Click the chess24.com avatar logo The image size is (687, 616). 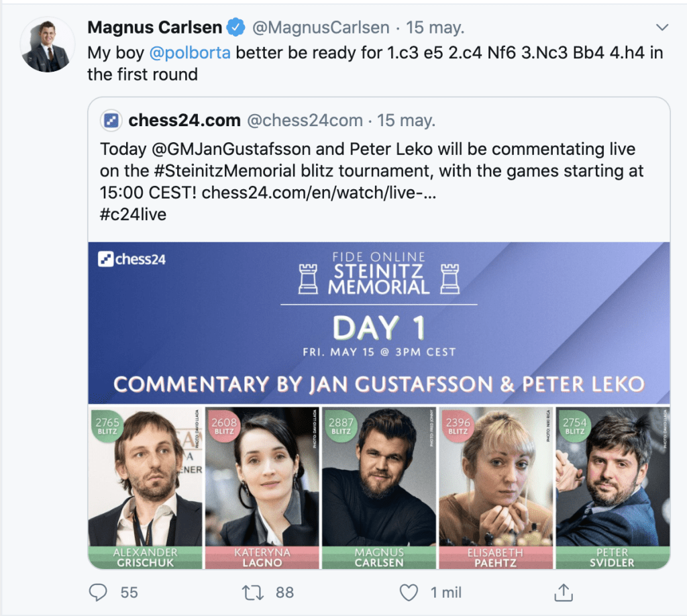111,121
